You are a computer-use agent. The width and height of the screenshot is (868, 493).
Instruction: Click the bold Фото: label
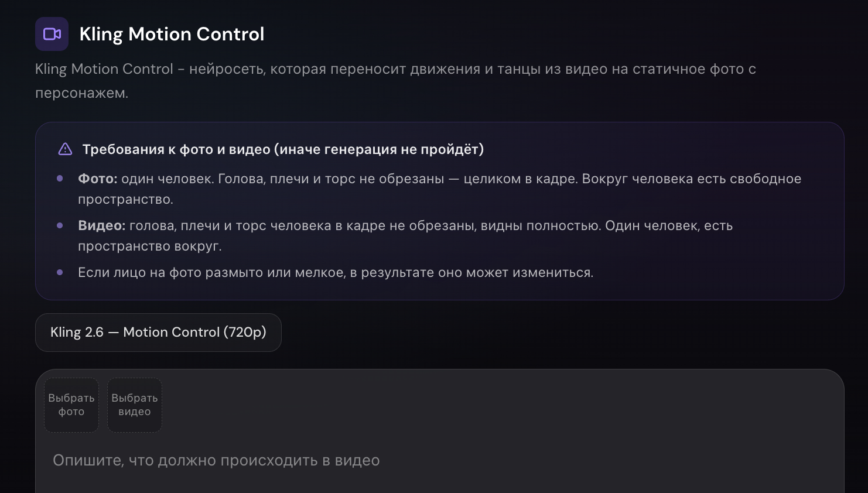pyautogui.click(x=97, y=179)
